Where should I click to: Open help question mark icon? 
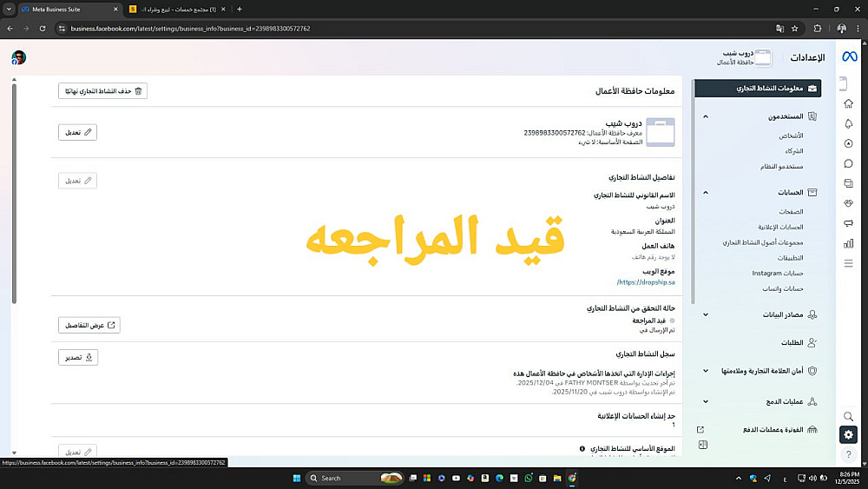point(848,454)
